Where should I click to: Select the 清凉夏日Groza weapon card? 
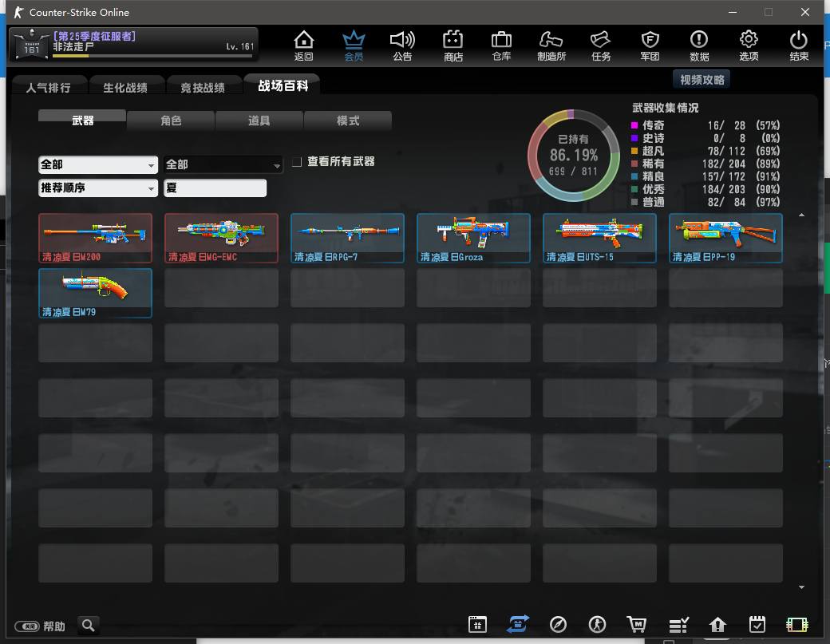[473, 238]
